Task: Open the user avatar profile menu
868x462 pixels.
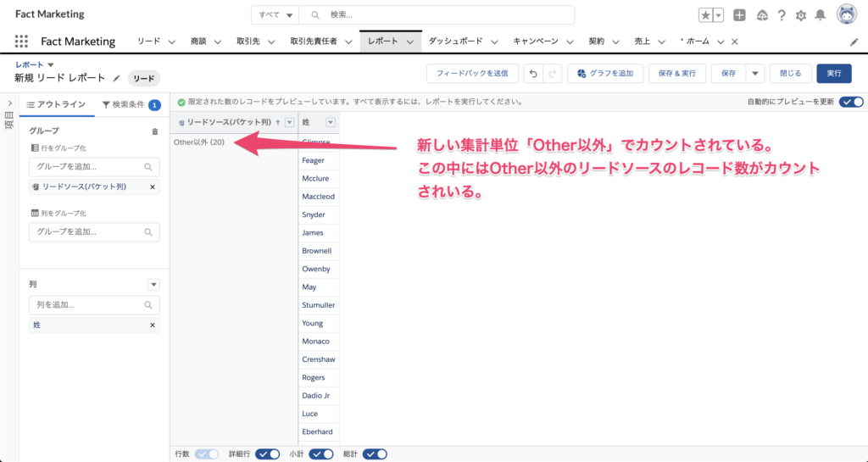Action: 847,15
